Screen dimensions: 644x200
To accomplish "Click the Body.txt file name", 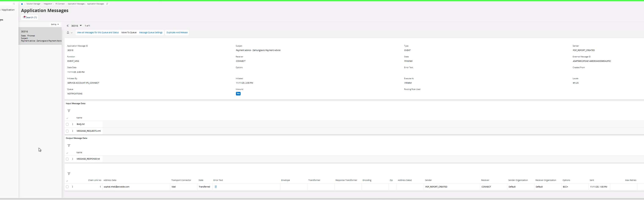I will [x=81, y=124].
